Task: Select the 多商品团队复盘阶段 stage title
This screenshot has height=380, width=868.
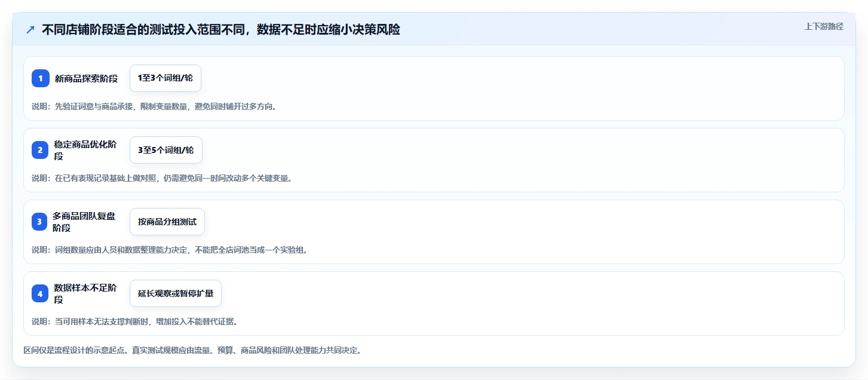Action: 84,222
